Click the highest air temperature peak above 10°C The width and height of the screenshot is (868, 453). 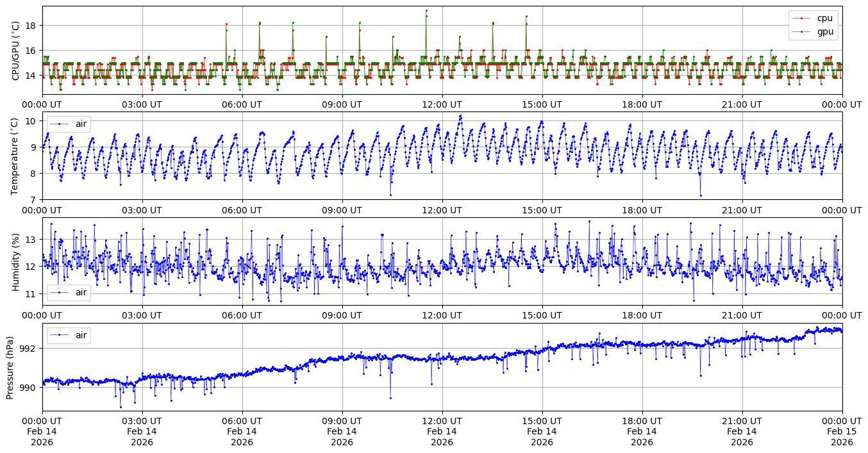point(460,116)
